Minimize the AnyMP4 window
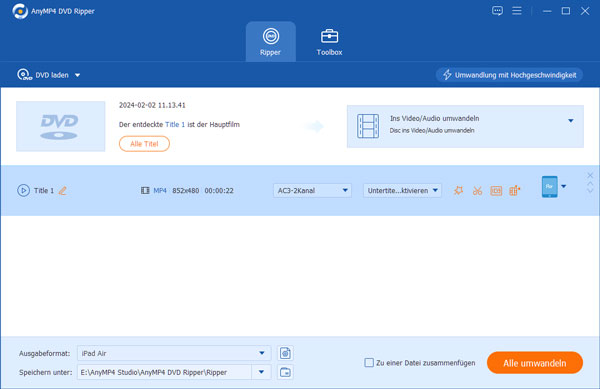 (x=547, y=11)
